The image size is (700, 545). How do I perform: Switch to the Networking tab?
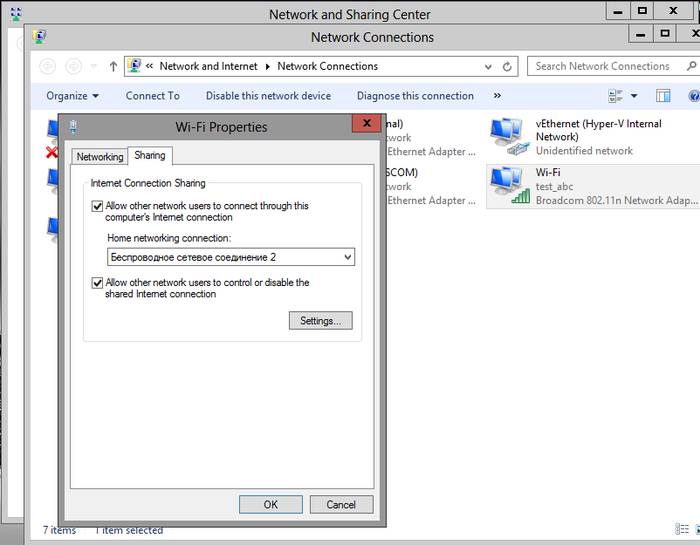(x=100, y=157)
